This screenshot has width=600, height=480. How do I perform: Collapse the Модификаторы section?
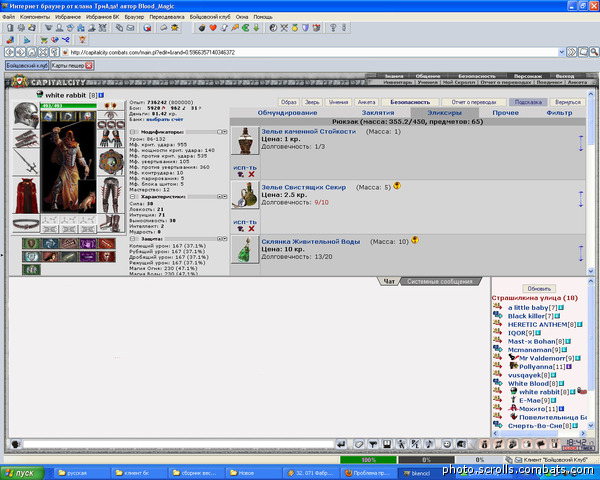132,132
